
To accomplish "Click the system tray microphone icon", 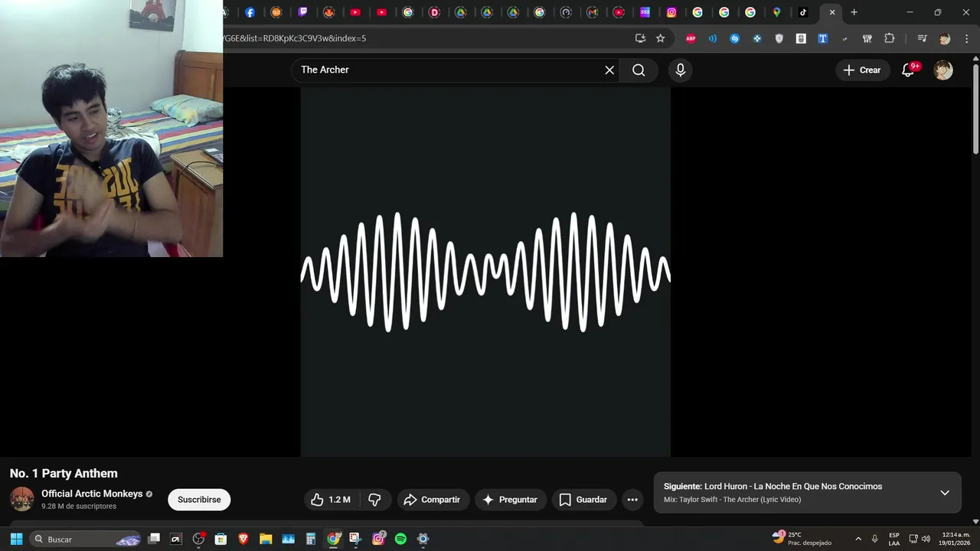I will tap(875, 539).
